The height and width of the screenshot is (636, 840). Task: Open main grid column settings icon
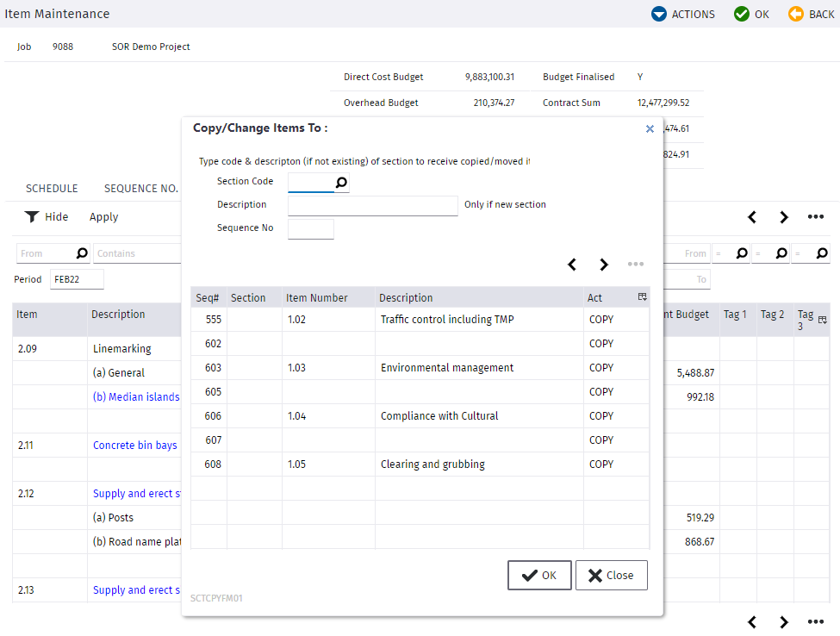822,320
